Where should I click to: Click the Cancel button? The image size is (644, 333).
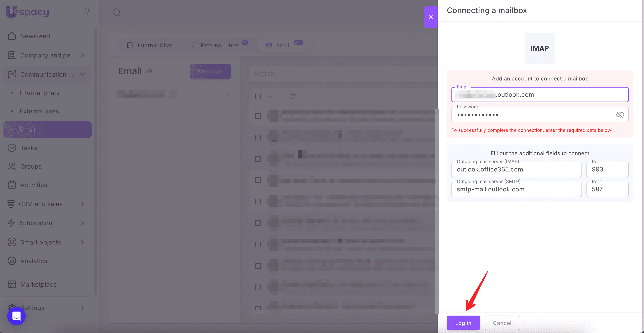502,323
